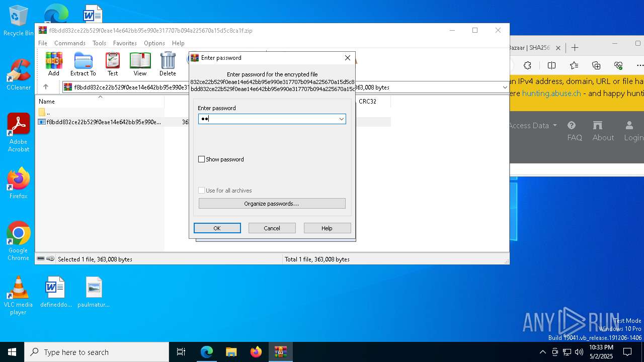The width and height of the screenshot is (644, 362).
Task: Click the Collections icon in Edge
Action: (596, 65)
